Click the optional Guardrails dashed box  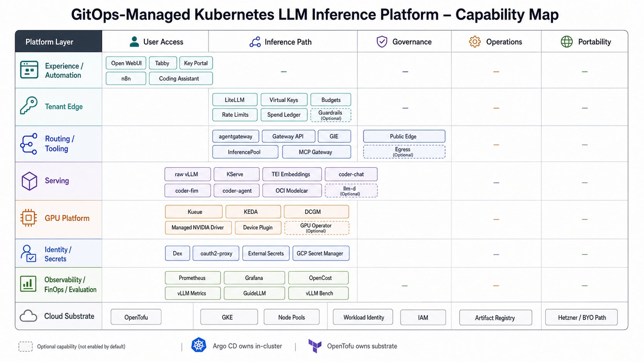331,115
